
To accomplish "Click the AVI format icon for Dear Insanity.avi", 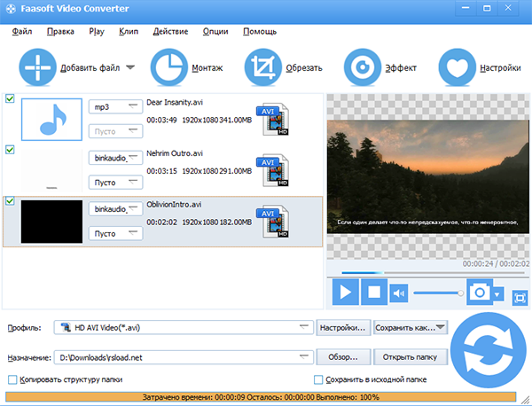I will pos(273,120).
